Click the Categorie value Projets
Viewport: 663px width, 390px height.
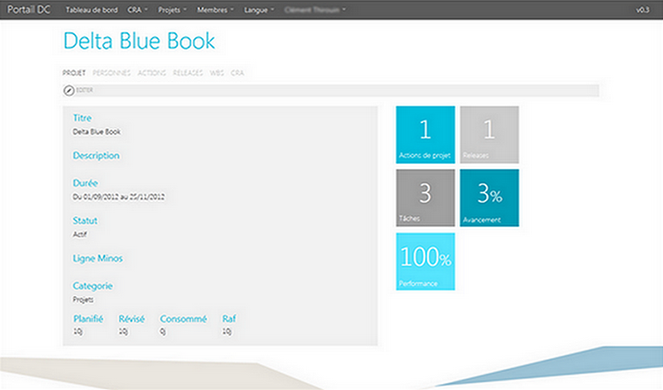(83, 299)
